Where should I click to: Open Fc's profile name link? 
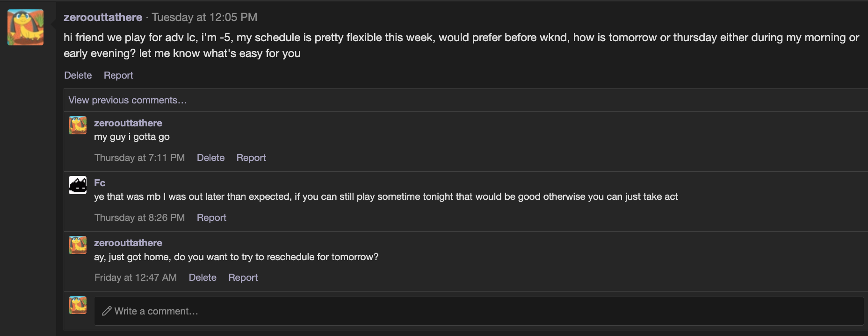coord(100,183)
